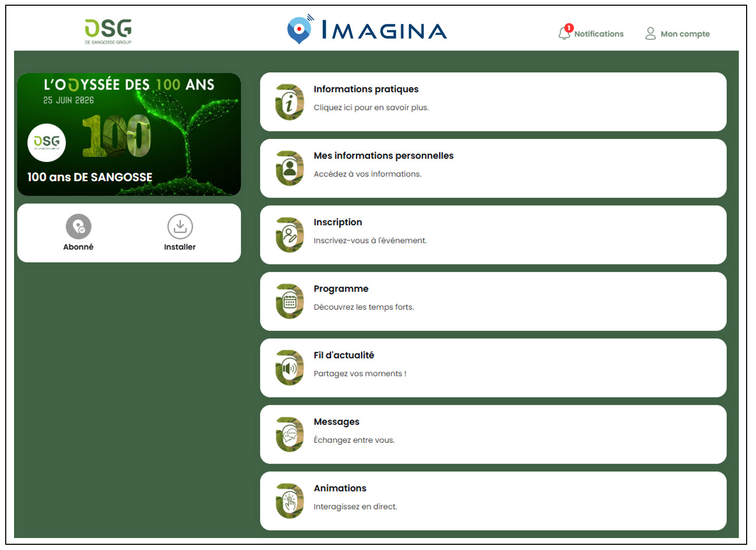The image size is (756, 550).
Task: Open the Notifications menu label
Action: 599,34
